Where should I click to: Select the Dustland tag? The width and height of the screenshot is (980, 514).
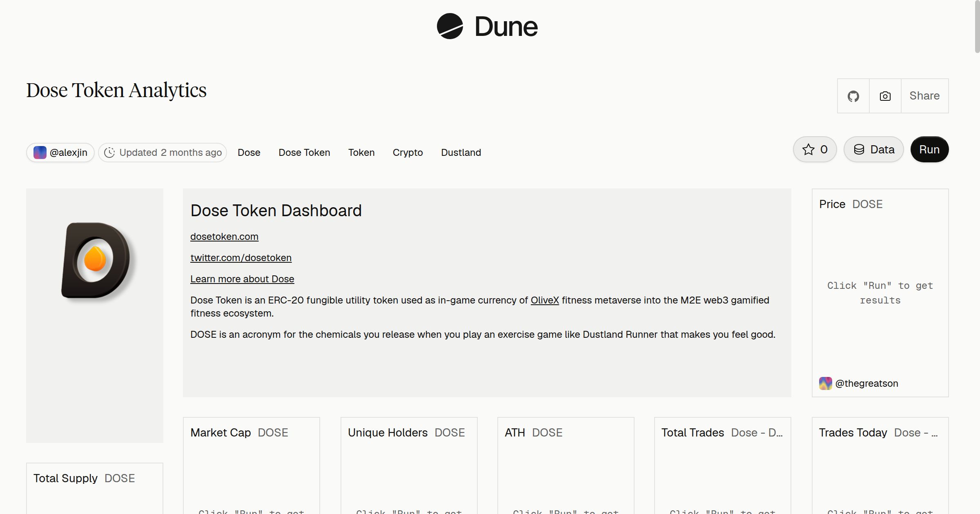[461, 153]
